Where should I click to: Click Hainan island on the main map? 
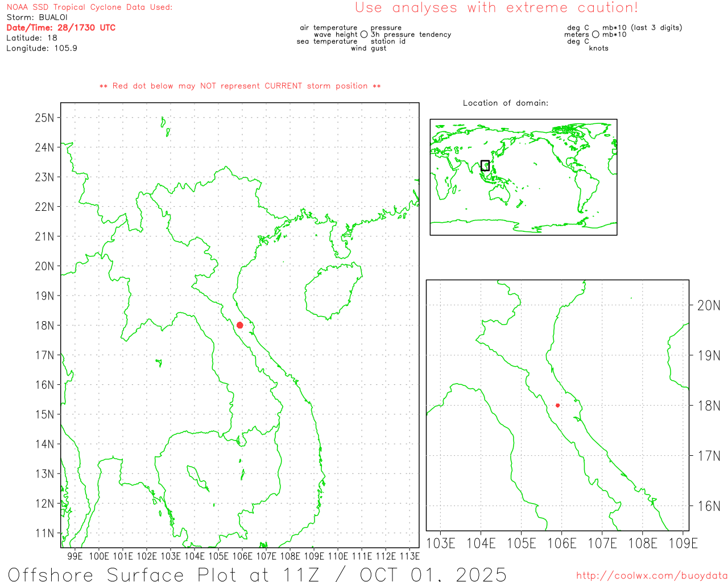click(333, 290)
